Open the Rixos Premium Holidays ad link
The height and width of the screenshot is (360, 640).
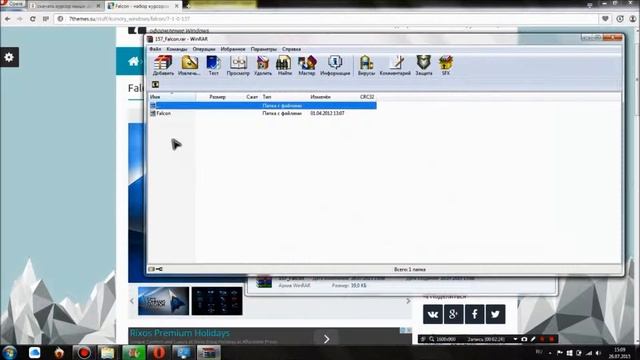tap(180, 333)
